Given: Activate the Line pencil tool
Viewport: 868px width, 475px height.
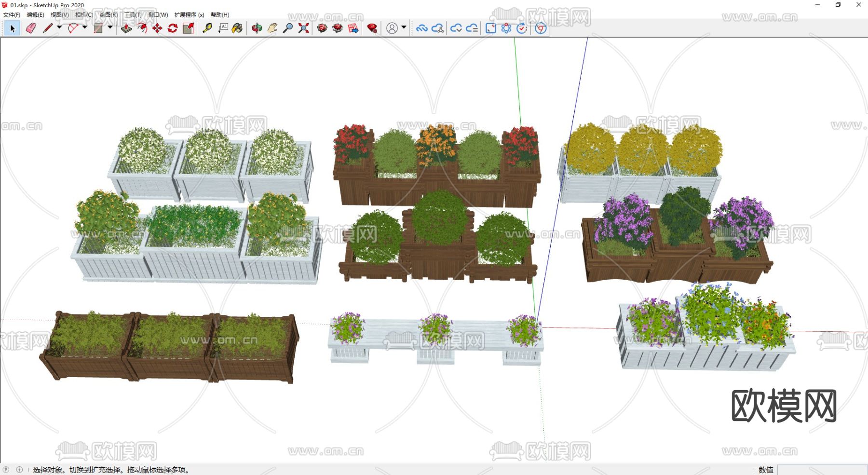Looking at the screenshot, I should pyautogui.click(x=47, y=28).
